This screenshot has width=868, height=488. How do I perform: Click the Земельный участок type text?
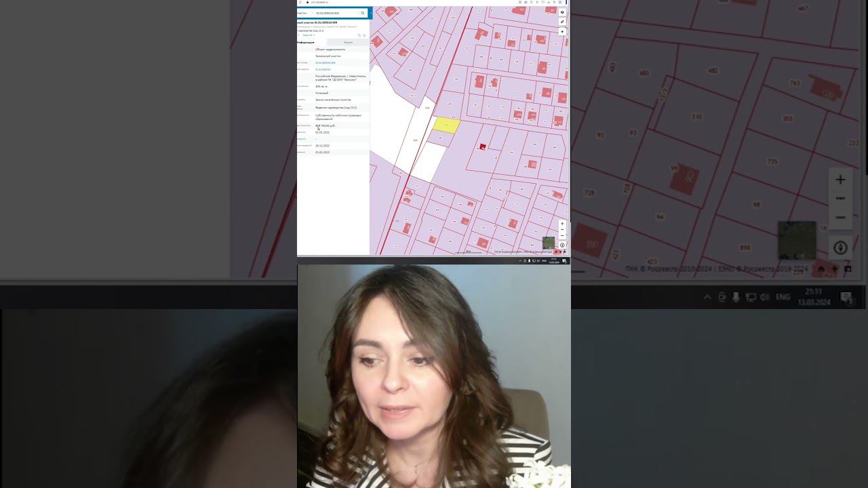pyautogui.click(x=328, y=56)
